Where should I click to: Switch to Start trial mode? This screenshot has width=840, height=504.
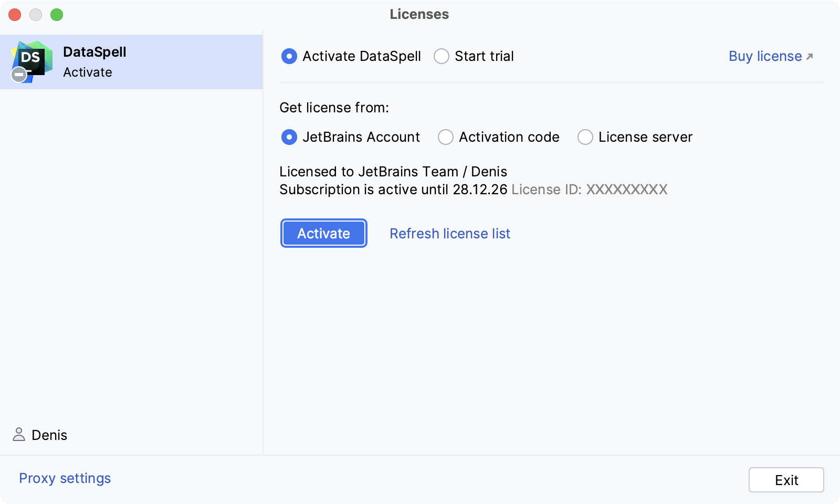click(442, 56)
